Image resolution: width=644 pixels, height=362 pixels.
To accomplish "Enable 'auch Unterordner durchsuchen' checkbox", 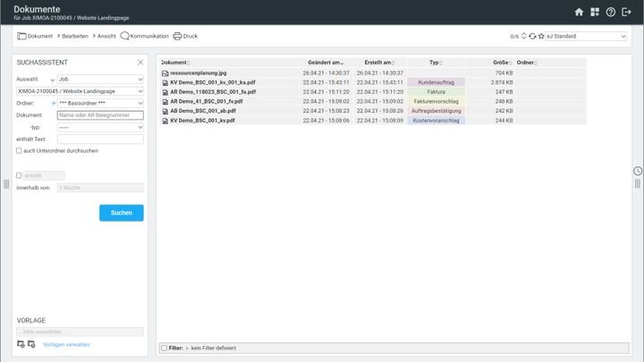I will [20, 150].
